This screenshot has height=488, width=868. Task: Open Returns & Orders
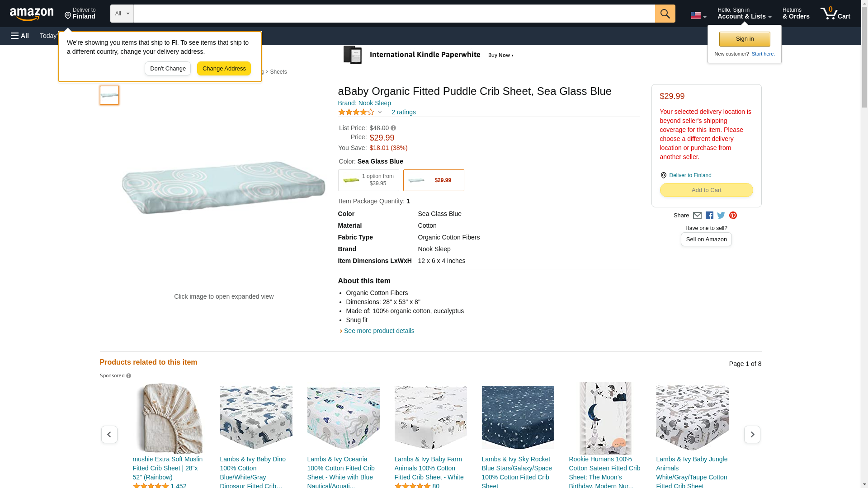(x=796, y=14)
